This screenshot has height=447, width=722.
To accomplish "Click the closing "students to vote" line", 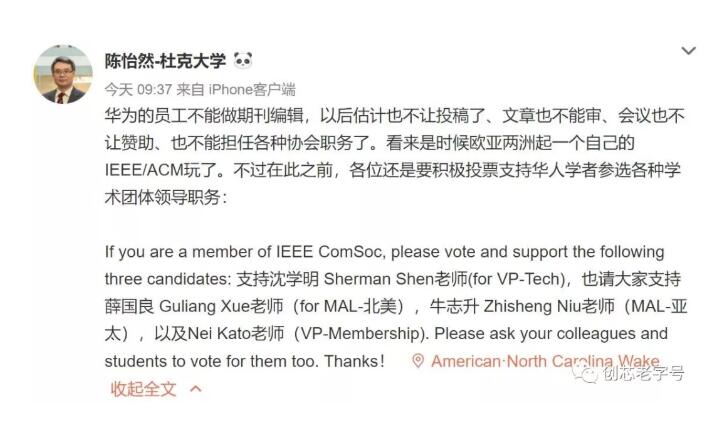I will (x=245, y=361).
